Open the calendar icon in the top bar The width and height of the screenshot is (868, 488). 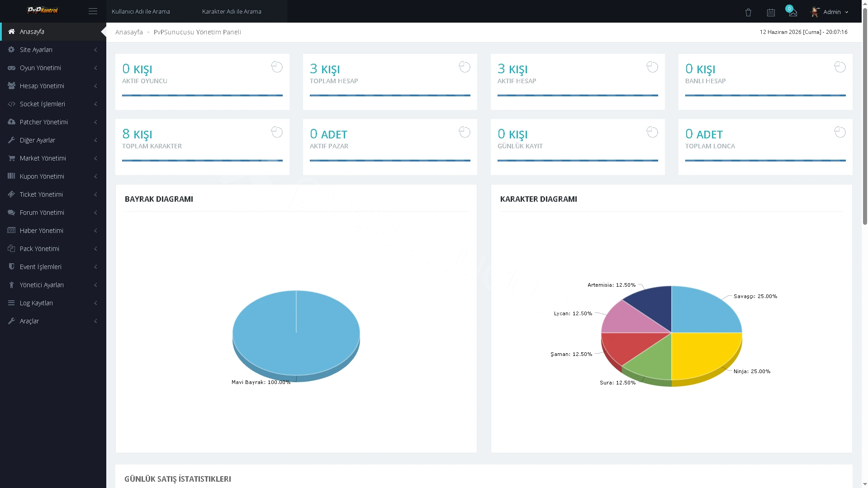tap(771, 12)
